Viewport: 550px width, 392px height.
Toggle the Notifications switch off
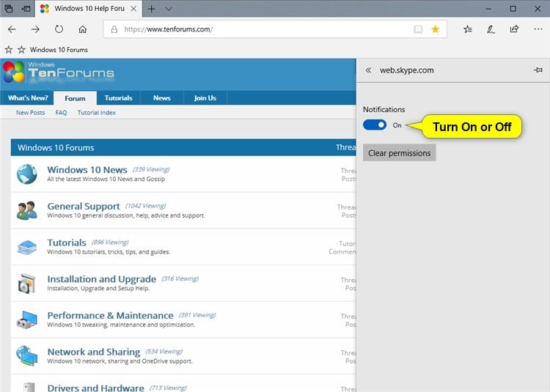[x=375, y=125]
